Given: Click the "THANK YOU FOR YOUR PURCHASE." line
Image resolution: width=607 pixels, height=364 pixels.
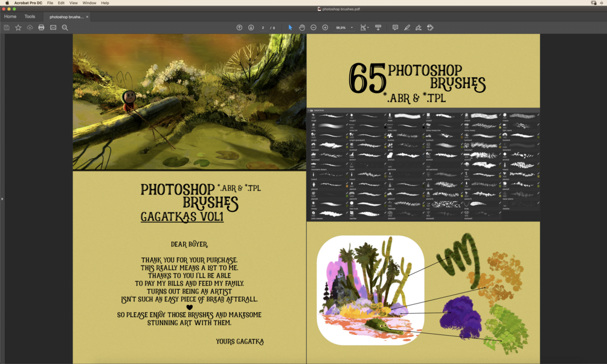Looking at the screenshot, I should tap(189, 260).
